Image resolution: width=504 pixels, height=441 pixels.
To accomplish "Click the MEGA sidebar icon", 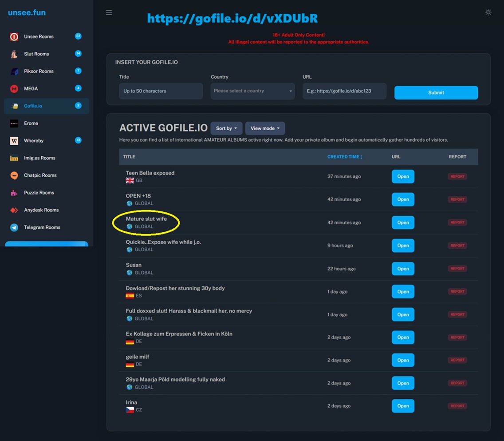I will 14,89.
